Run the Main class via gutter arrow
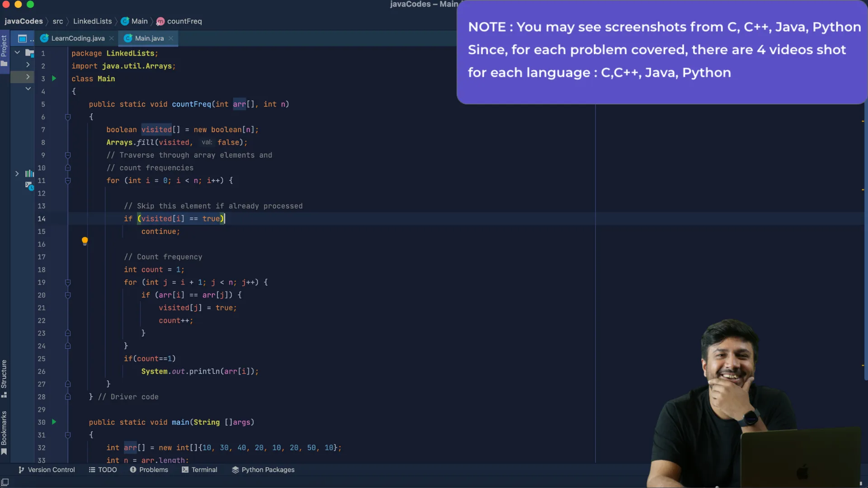Screen dimensions: 868x488 (54, 79)
